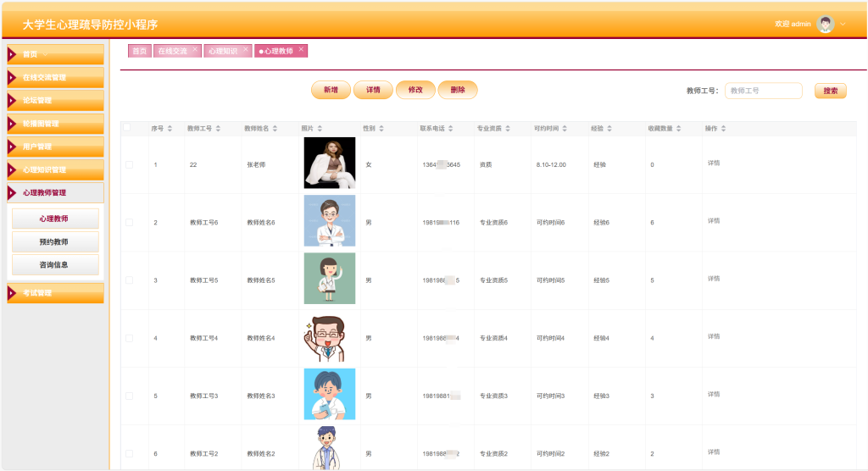This screenshot has height=471, width=868.
Task: Open the 预约教师 submenu item
Action: pos(55,242)
